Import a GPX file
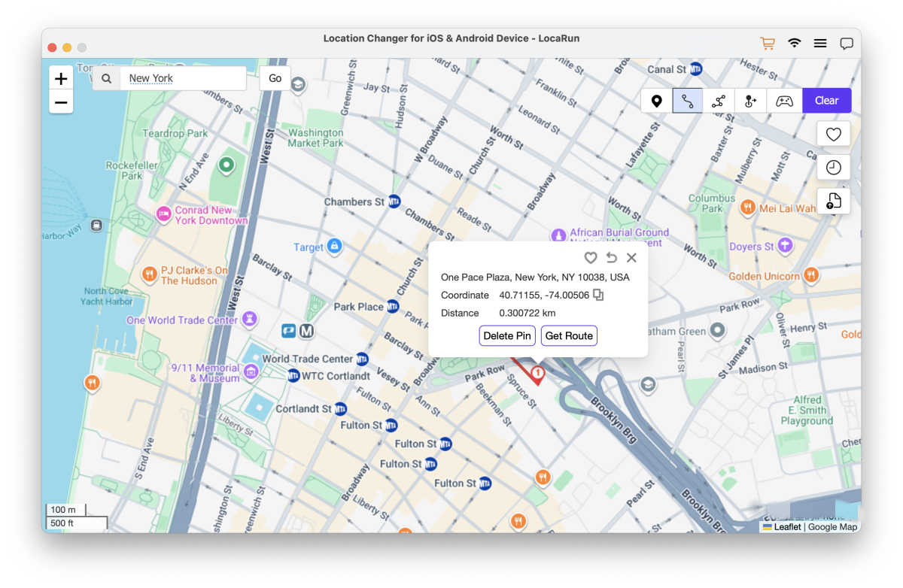The height and width of the screenshot is (588, 903). tap(833, 201)
